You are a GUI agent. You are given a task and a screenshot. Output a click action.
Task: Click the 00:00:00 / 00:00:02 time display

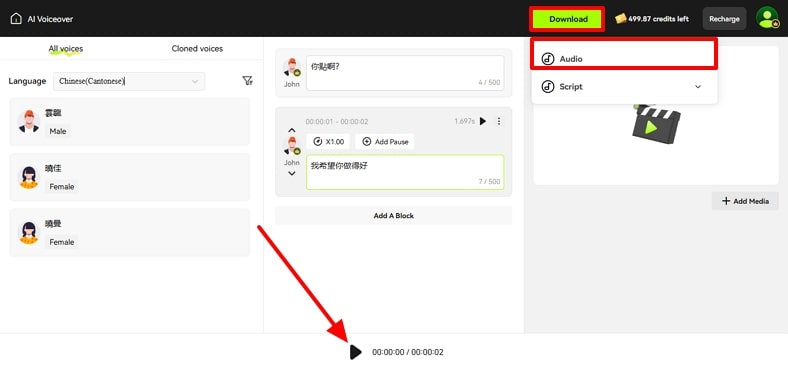coord(408,352)
